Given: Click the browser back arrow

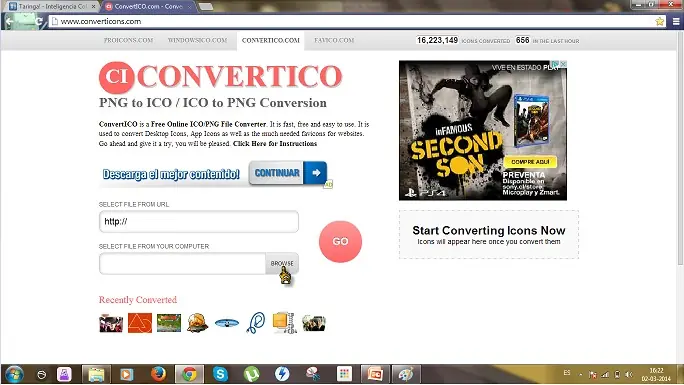Looking at the screenshot, I should pos(9,21).
